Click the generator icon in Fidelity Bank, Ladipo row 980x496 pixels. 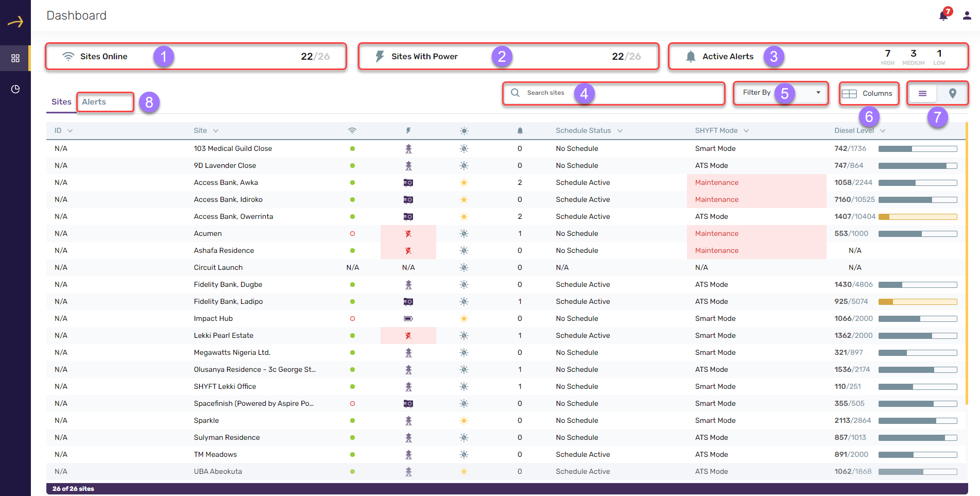pyautogui.click(x=408, y=302)
